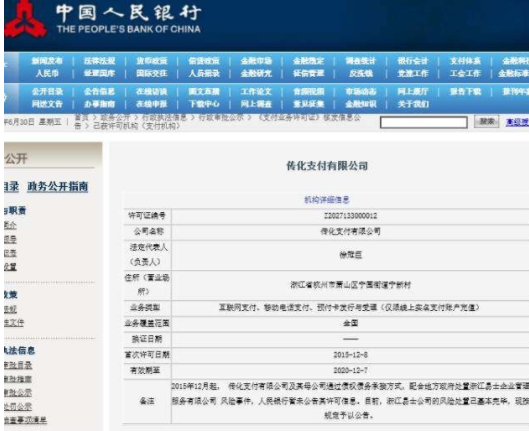Screen dimensions: 529x431
Task: Go to the 人民币 section
Action: click(x=47, y=73)
